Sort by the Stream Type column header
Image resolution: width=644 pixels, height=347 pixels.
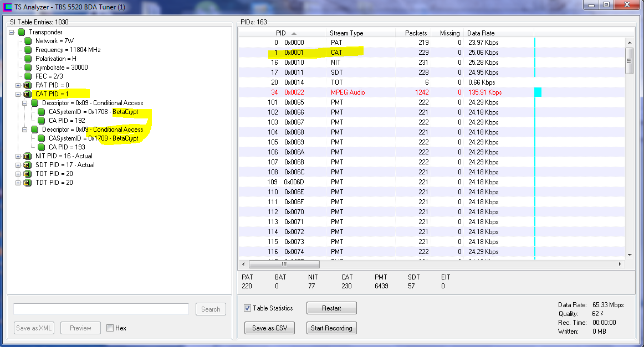click(360, 33)
